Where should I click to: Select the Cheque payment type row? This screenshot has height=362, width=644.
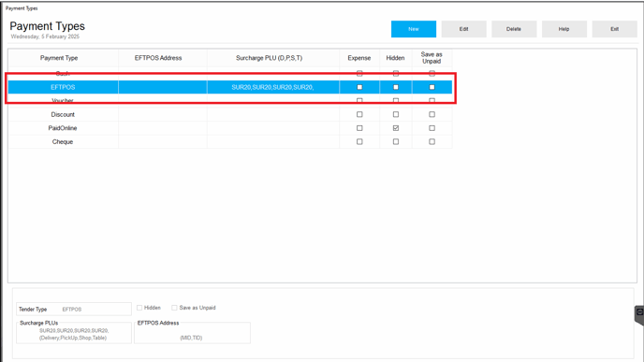(230, 141)
